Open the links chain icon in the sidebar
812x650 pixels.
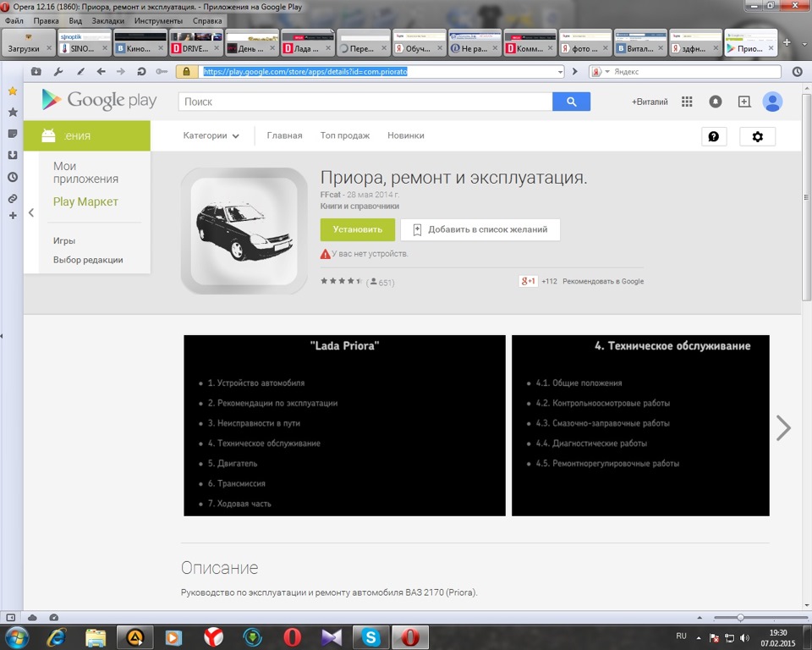pos(13,199)
